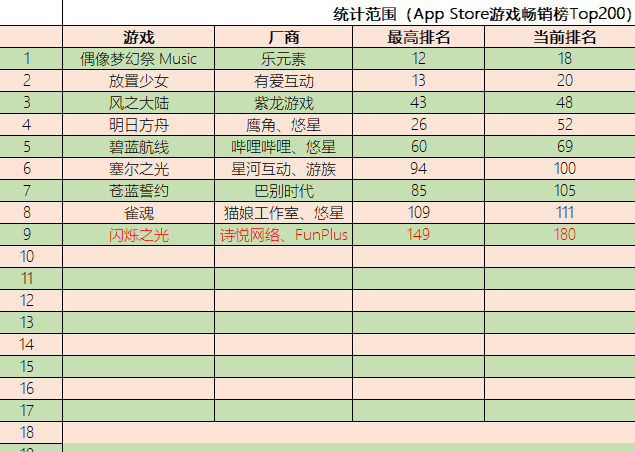635x452 pixels.
Task: Click the current-rank cell 18
Action: [x=560, y=59]
